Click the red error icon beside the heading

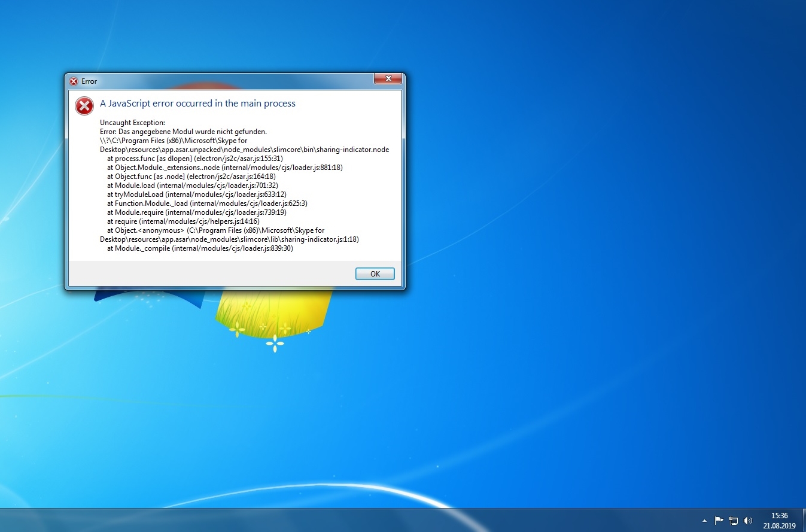84,105
